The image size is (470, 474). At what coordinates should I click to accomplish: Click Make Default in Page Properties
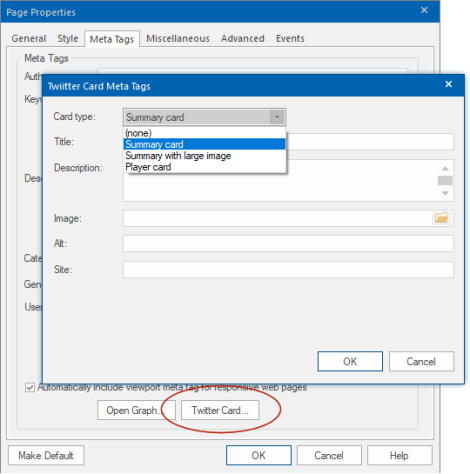[x=46, y=455]
